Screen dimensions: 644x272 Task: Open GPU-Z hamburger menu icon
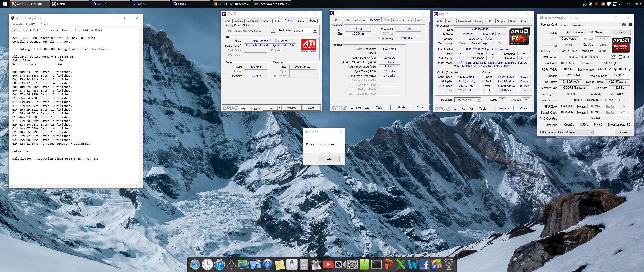630,24
